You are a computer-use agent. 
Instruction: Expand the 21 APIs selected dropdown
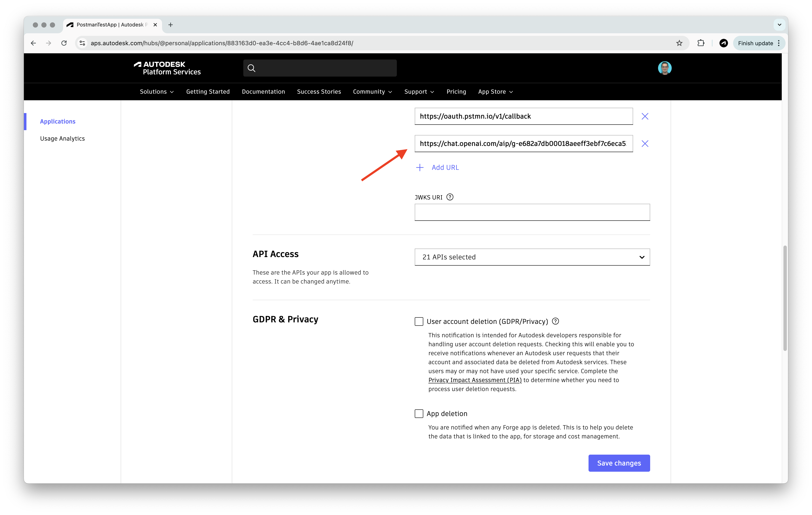[532, 257]
